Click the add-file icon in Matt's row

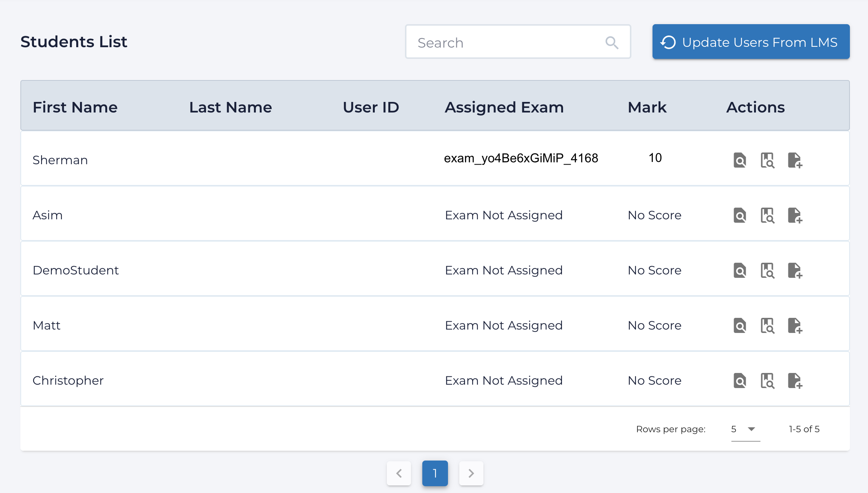(795, 325)
